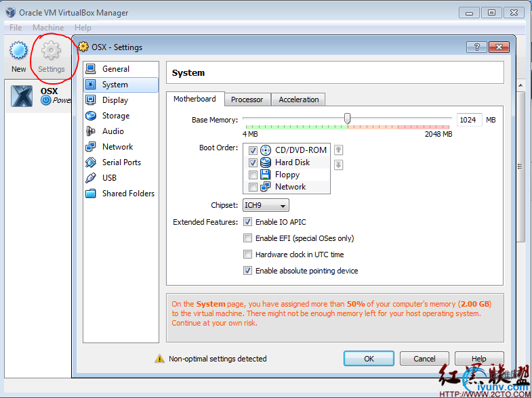This screenshot has height=398, width=532.
Task: Click the '2048 MB' slider maximum label
Action: [x=438, y=134]
